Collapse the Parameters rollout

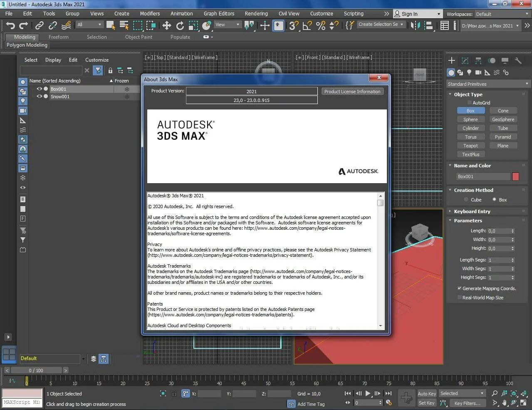coord(468,220)
